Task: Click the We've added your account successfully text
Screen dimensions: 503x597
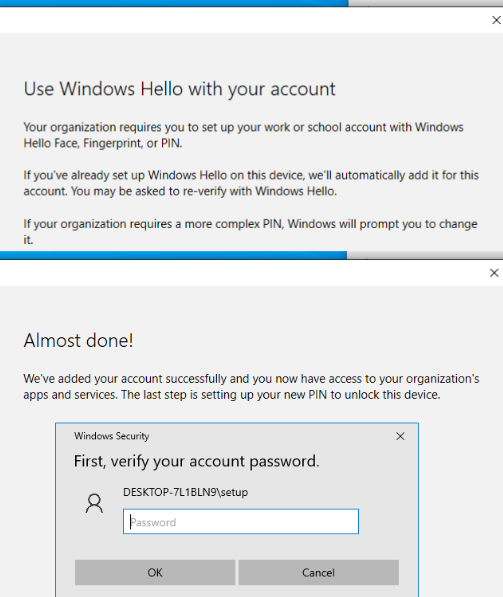Action: point(251,387)
